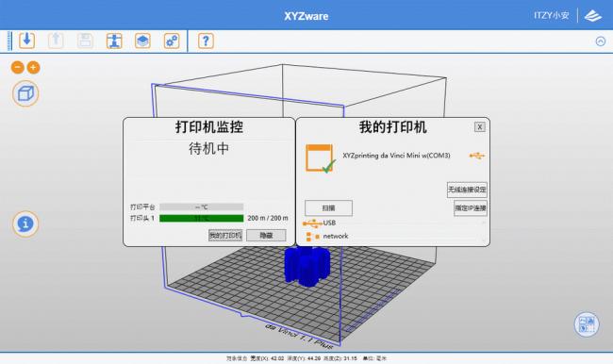613x364 pixels.
Task: Click the Import file toolbar icon
Action: (27, 41)
